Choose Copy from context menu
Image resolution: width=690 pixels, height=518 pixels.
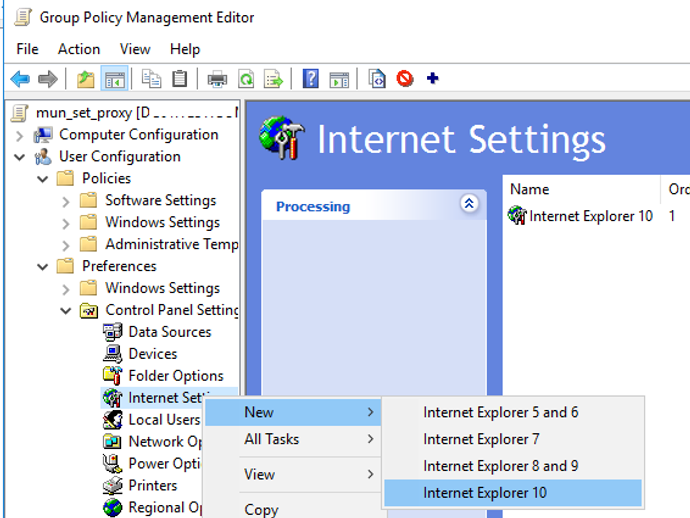(x=293, y=508)
